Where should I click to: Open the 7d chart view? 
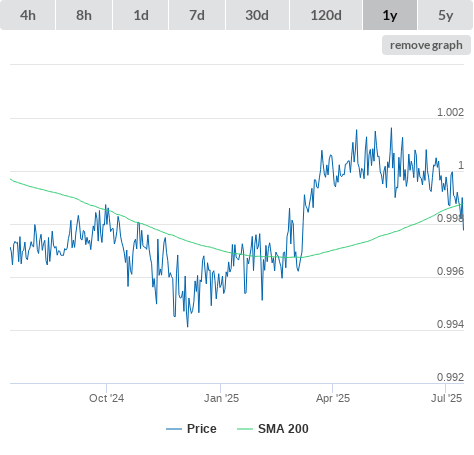pos(197,15)
